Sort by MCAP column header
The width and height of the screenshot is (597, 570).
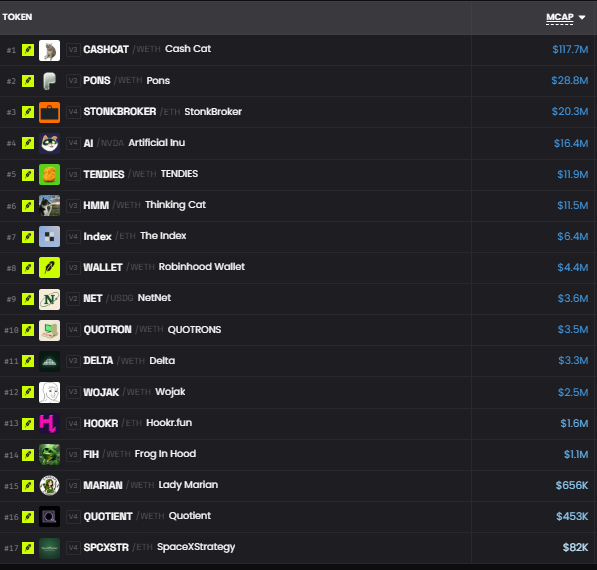[x=560, y=18]
